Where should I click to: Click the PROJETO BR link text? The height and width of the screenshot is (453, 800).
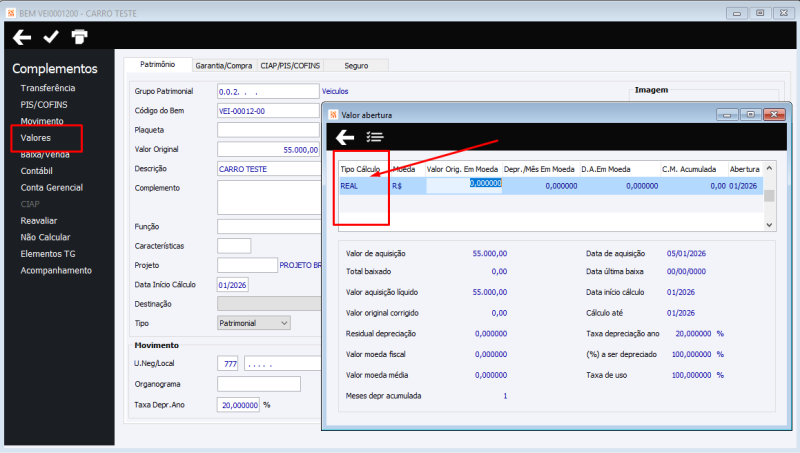click(x=301, y=265)
